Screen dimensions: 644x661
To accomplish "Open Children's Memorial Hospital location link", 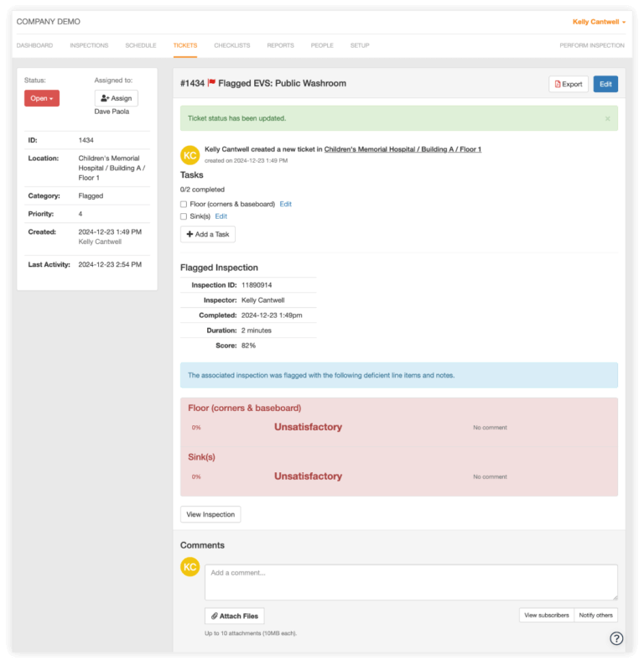I will 402,149.
